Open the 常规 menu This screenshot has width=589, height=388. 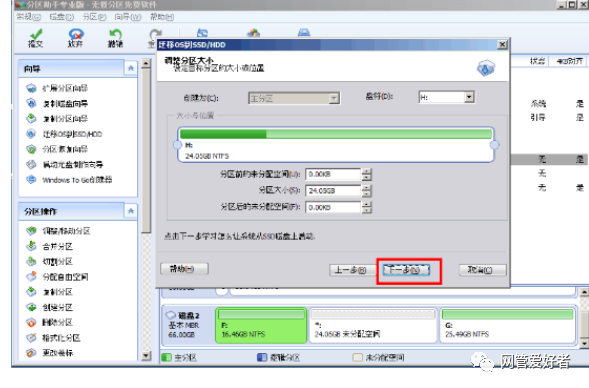pos(28,17)
